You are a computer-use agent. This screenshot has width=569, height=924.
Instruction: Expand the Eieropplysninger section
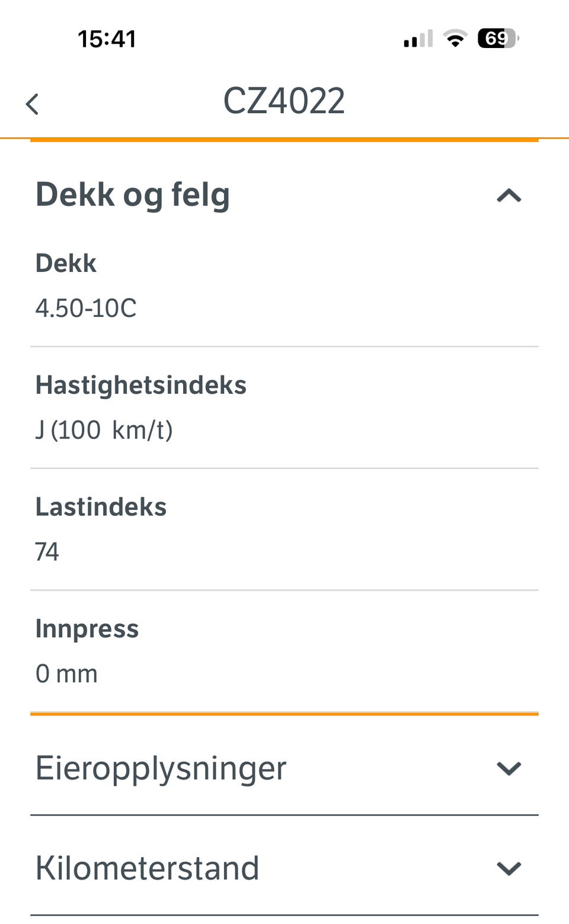pos(509,769)
